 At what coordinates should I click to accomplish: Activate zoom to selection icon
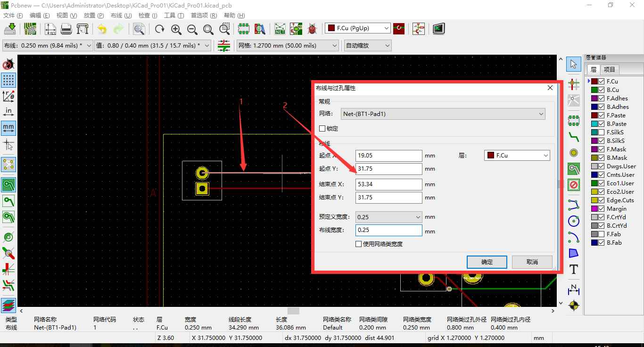click(225, 29)
